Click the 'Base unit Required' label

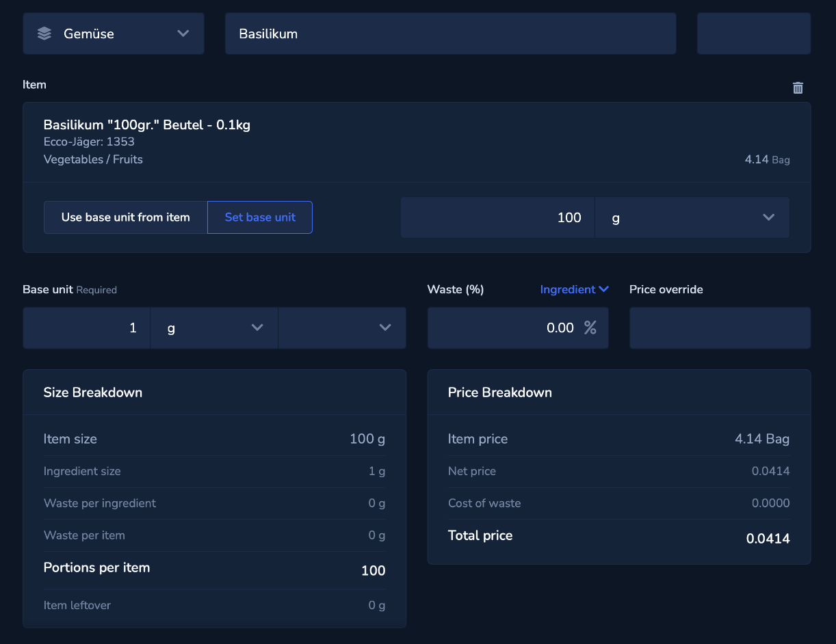click(x=70, y=289)
